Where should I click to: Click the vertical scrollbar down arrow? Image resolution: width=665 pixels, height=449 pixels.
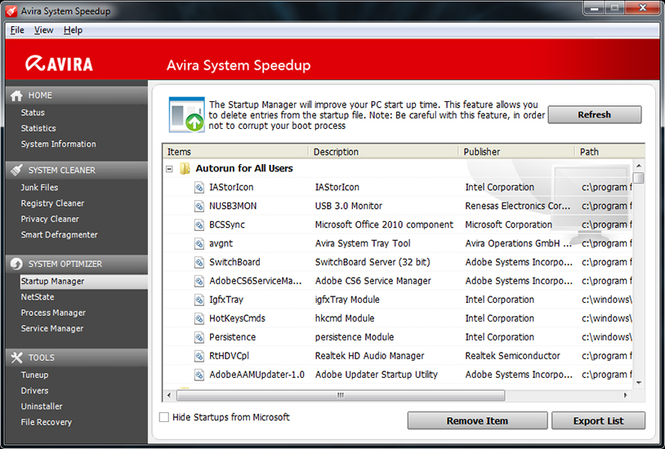coord(639,382)
